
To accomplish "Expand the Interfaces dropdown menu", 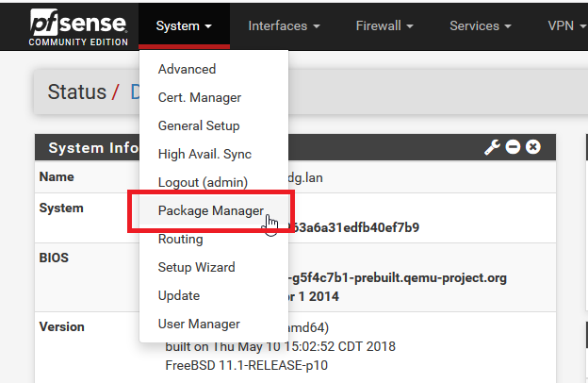I will tap(284, 25).
